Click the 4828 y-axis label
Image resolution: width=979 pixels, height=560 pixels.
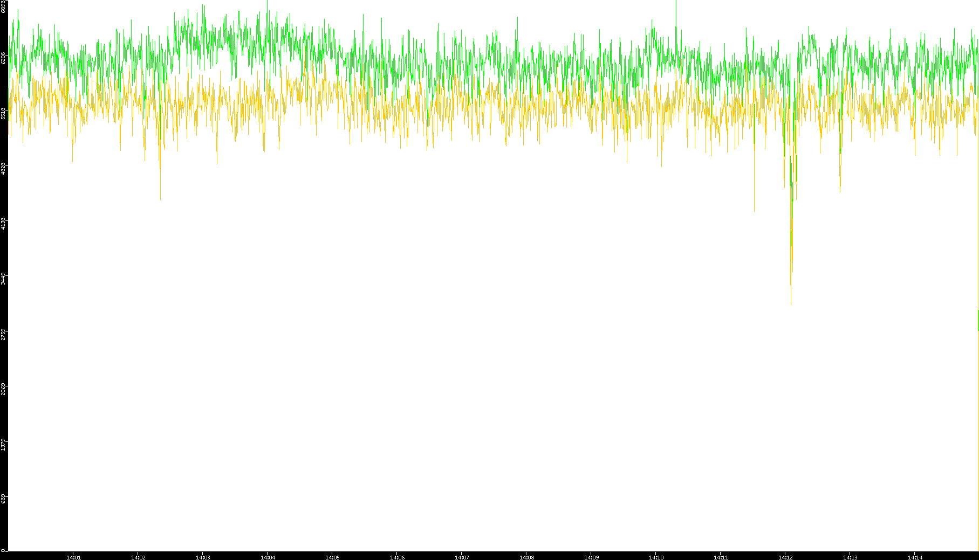pyautogui.click(x=3, y=168)
